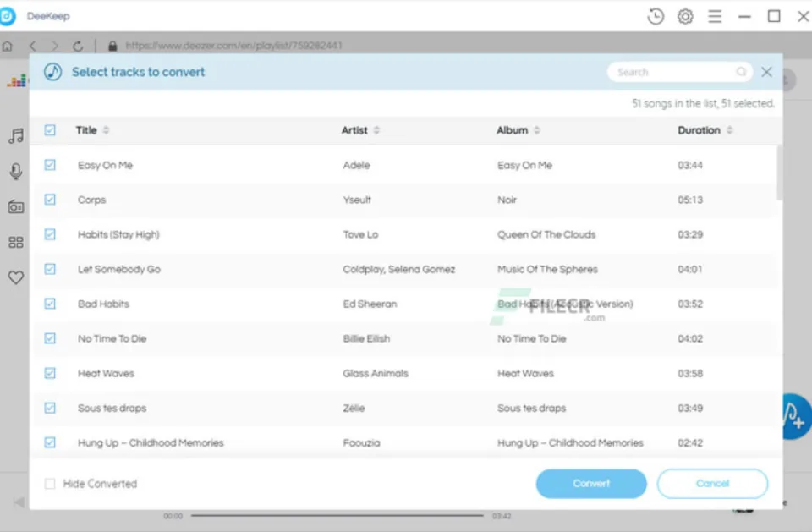Uncheck No Time To Die checkbox
812x532 pixels.
[50, 338]
